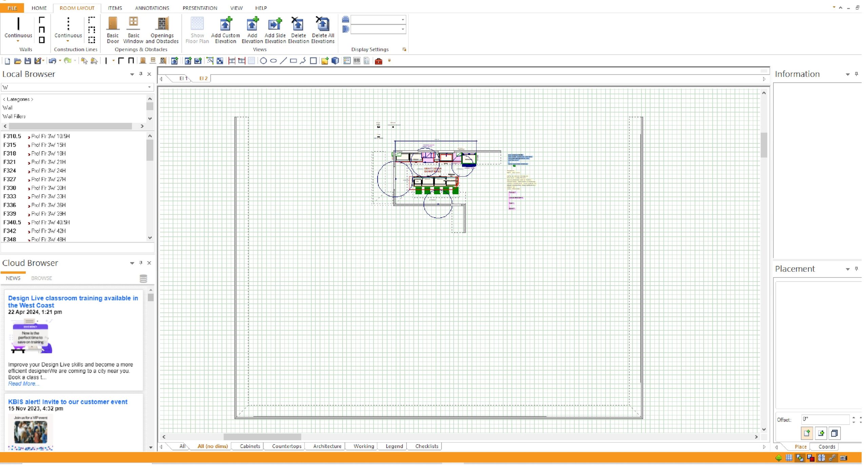Click the Save disk icon in toolbar
This screenshot has height=472, width=868.
[28, 61]
